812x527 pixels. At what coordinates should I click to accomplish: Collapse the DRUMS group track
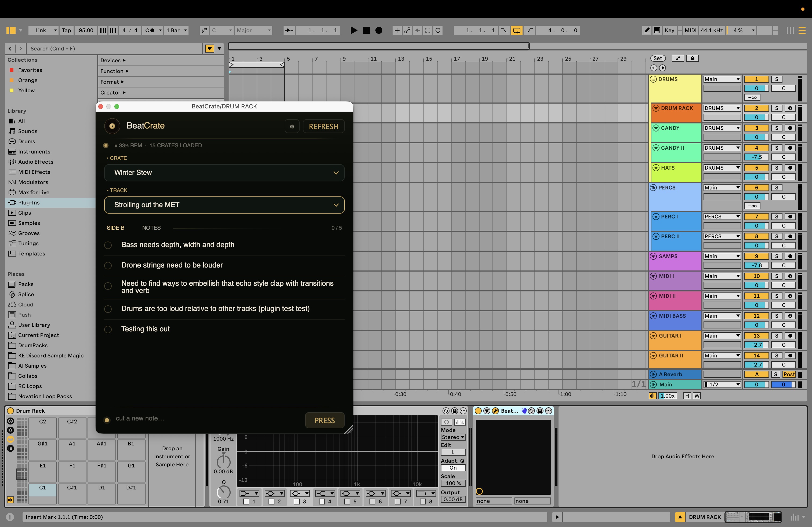pyautogui.click(x=653, y=79)
